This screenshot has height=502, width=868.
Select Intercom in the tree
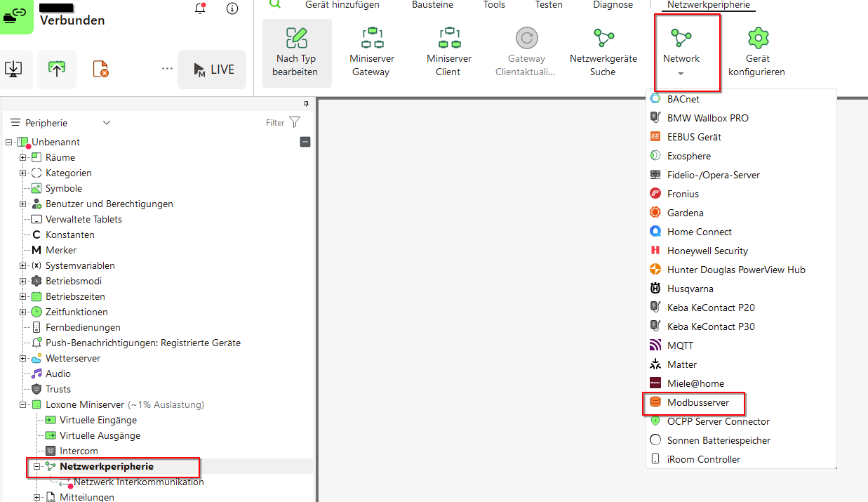[x=79, y=451]
